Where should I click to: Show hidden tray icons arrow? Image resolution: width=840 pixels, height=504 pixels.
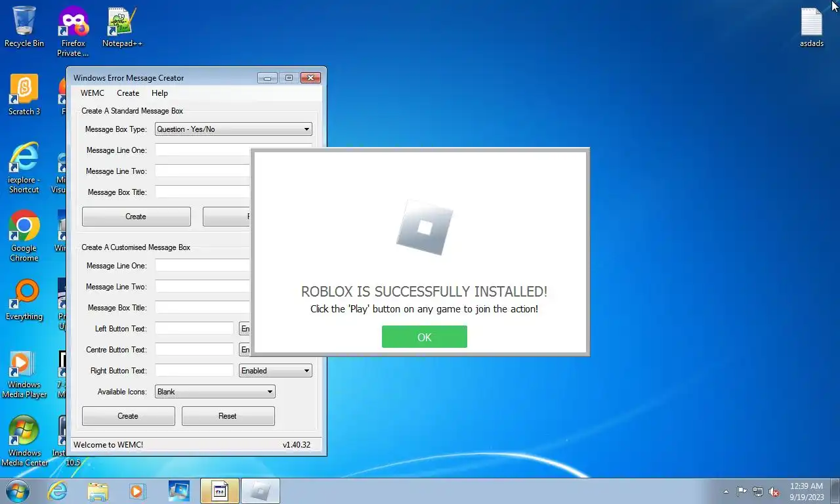click(726, 492)
